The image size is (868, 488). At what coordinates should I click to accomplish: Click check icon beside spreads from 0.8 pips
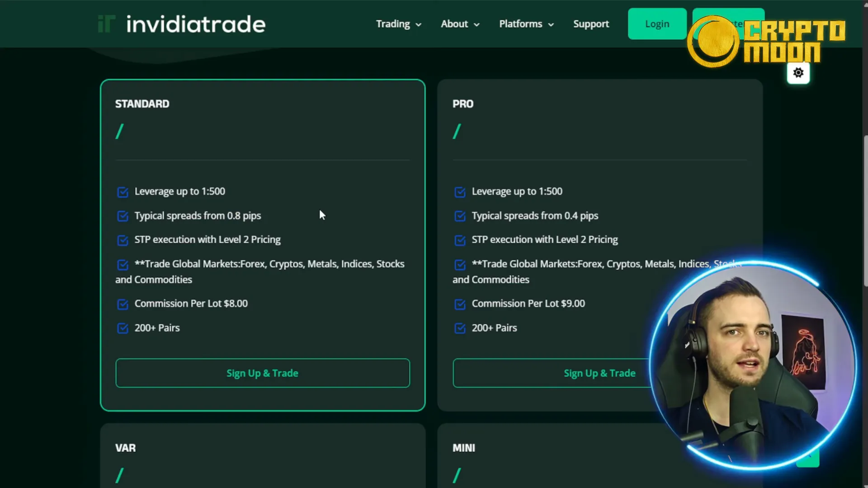(x=123, y=216)
